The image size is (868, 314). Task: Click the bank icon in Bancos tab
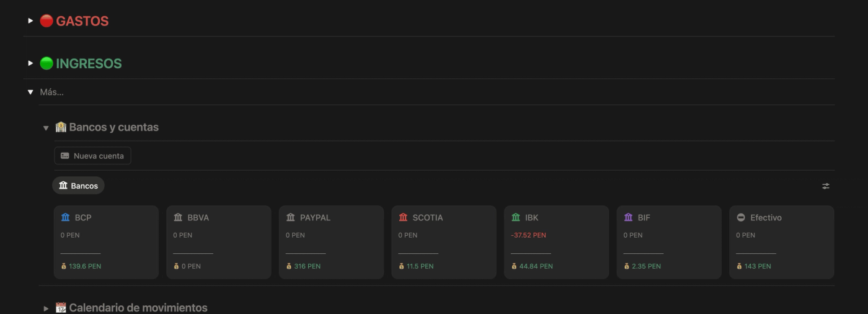coord(63,186)
